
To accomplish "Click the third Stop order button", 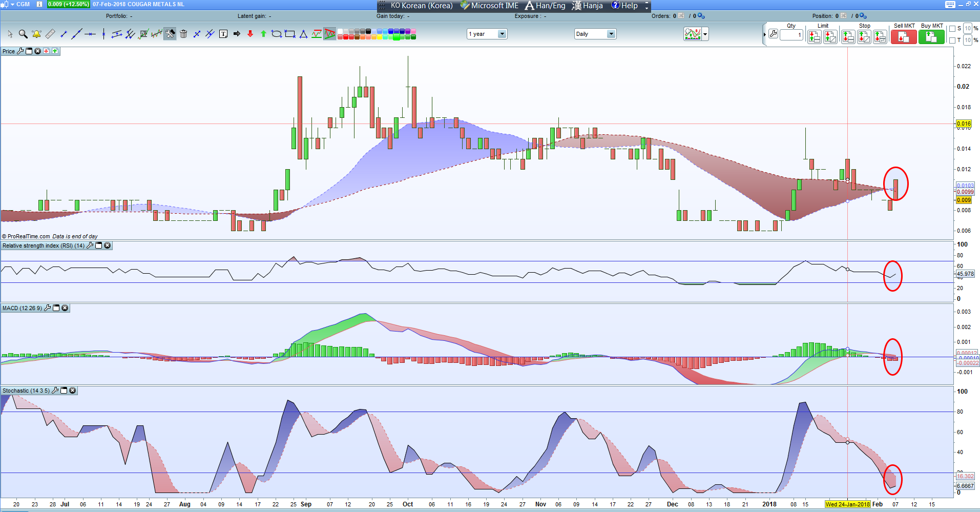I will 880,37.
